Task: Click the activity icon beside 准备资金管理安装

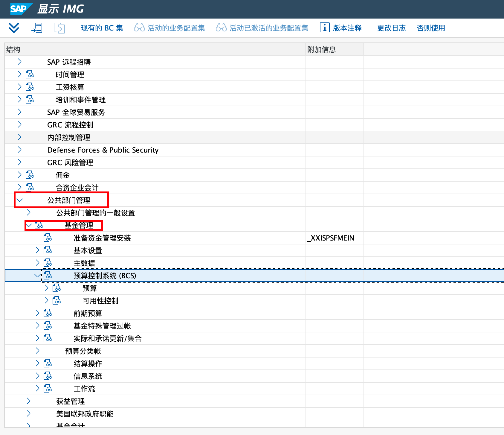Action: [x=48, y=238]
